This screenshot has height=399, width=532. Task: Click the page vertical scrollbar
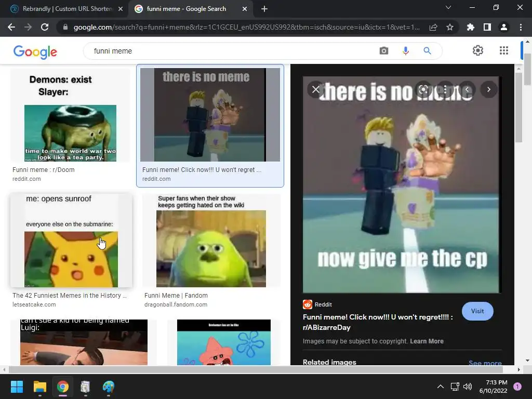point(527,70)
